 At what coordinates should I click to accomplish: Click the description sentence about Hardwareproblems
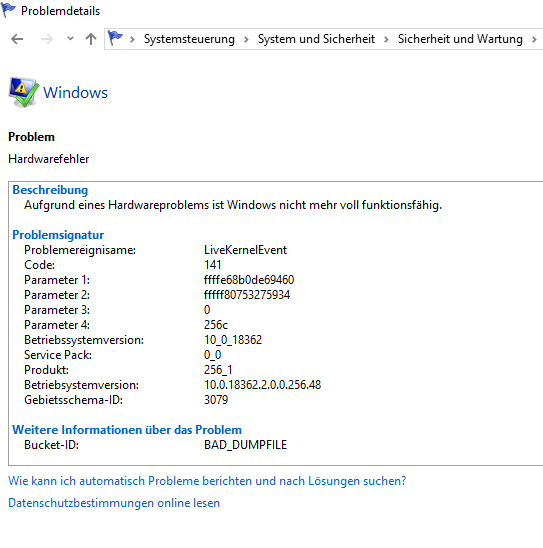pyautogui.click(x=233, y=205)
